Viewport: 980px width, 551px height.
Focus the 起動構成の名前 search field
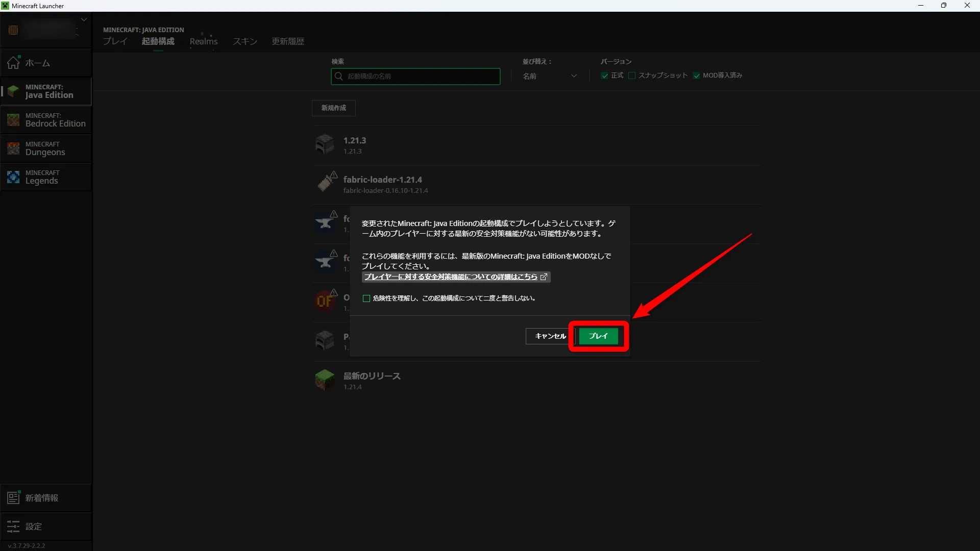pyautogui.click(x=415, y=76)
